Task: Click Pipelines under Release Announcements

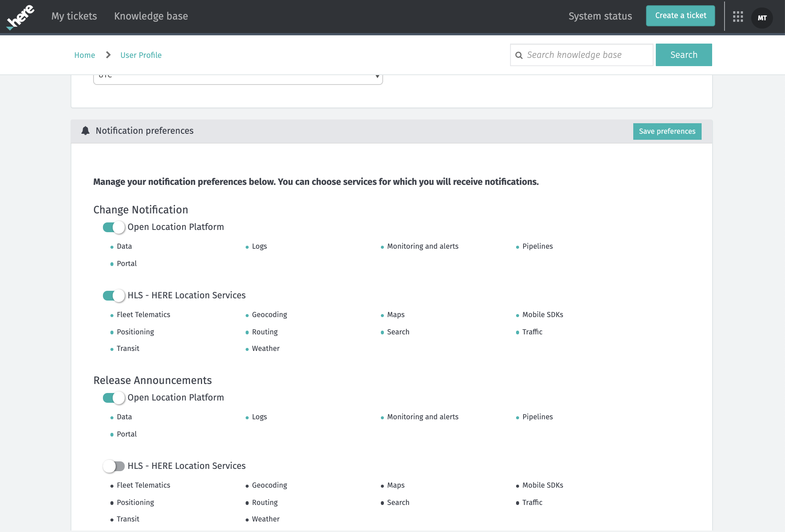Action: pyautogui.click(x=537, y=417)
